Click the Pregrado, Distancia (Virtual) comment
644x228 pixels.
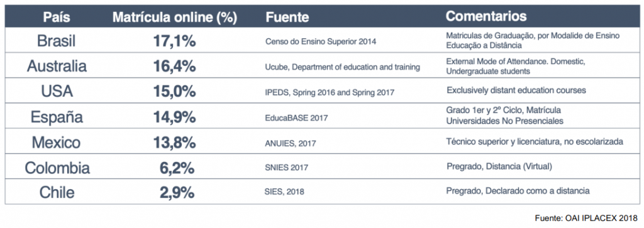point(499,166)
